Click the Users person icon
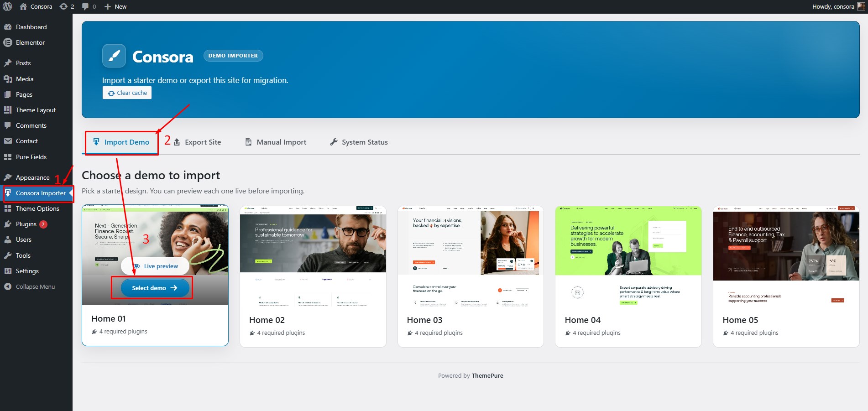Screen dimensions: 868x411 (8, 239)
